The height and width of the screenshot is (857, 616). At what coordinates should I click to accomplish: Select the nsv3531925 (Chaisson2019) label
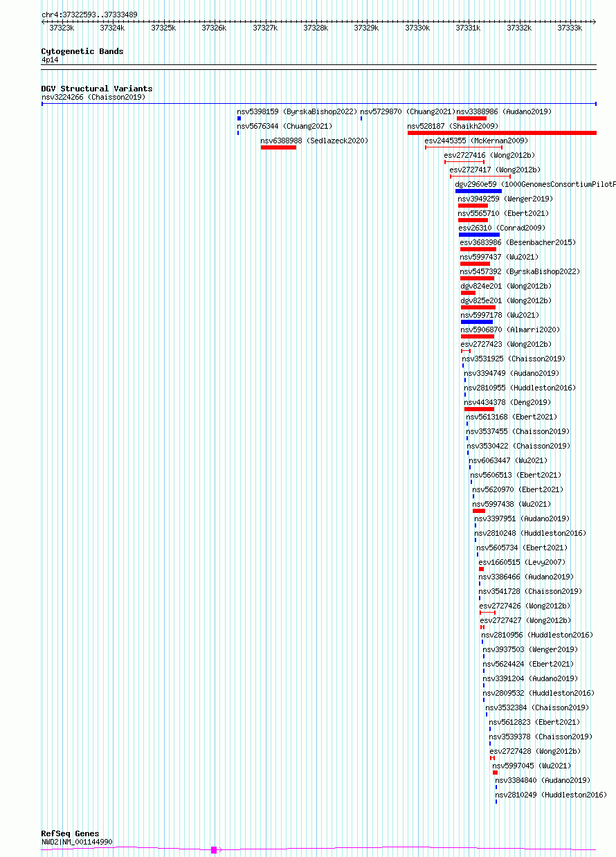coord(514,359)
